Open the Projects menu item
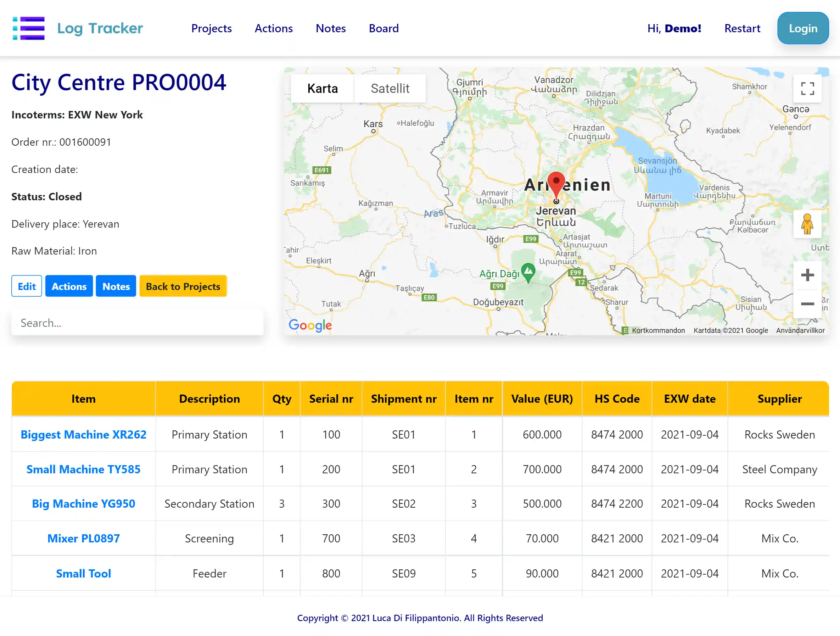The image size is (840, 636). [x=211, y=28]
